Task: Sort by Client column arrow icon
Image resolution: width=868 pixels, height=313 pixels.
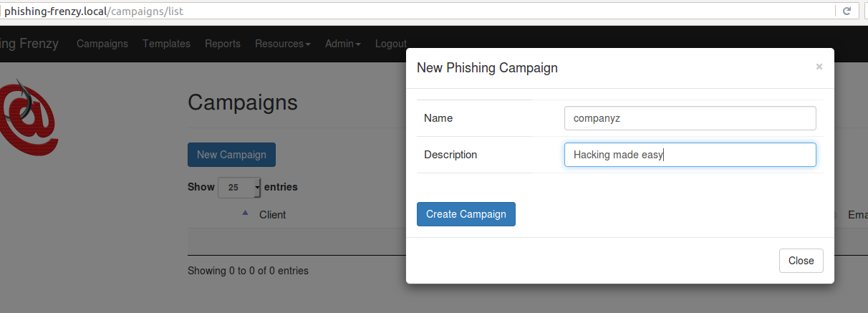Action: click(246, 213)
